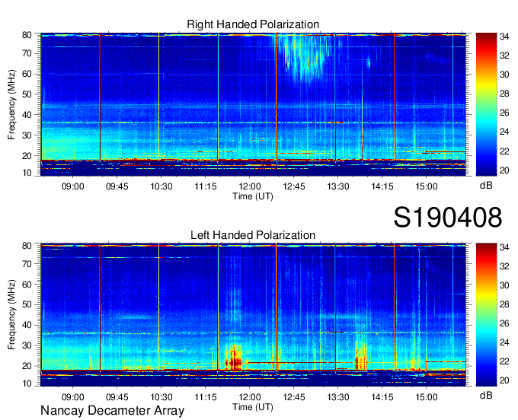Click the 'Left Handed Polarization' plot title
Screen dimensions: 518x420
(253, 235)
